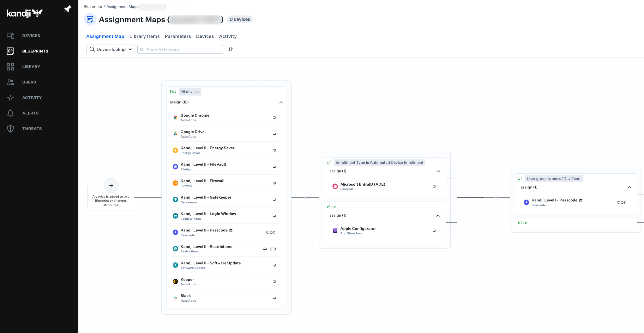Open Devices in the sidebar
Viewport: 644px width, 333px height.
(31, 36)
